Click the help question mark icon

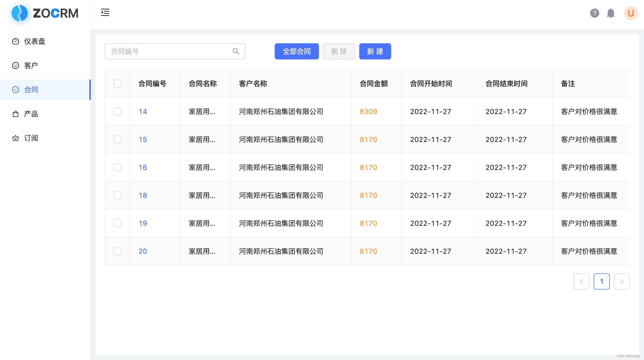[594, 13]
